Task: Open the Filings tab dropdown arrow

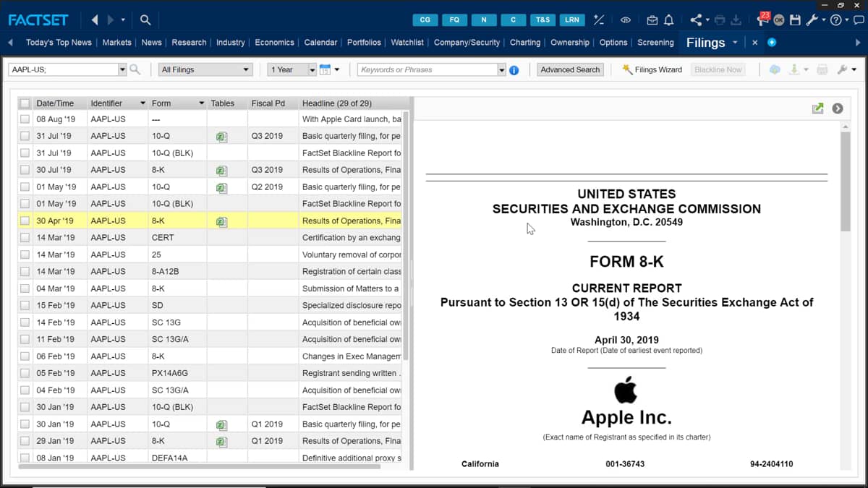Action: pos(735,43)
